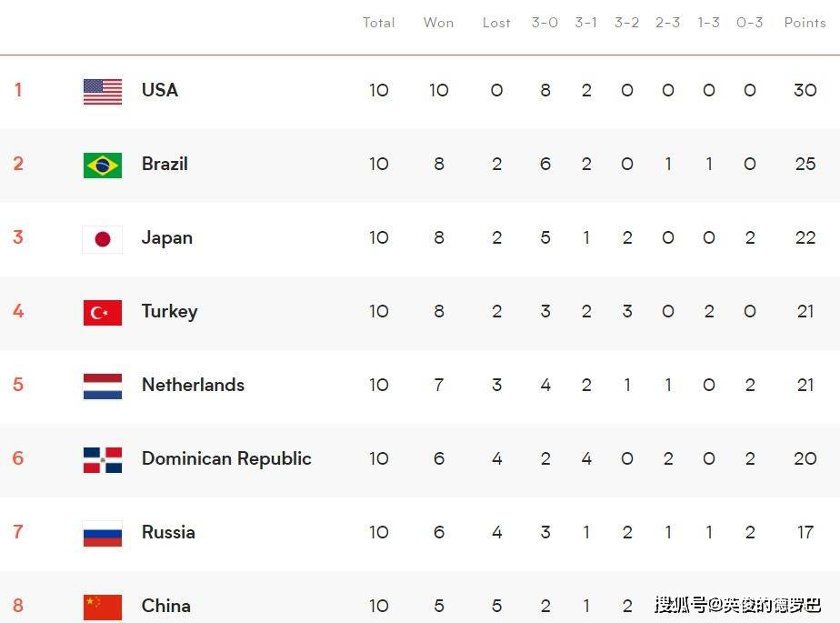Image resolution: width=840 pixels, height=623 pixels.
Task: Click the USA flag icon
Action: 103,91
